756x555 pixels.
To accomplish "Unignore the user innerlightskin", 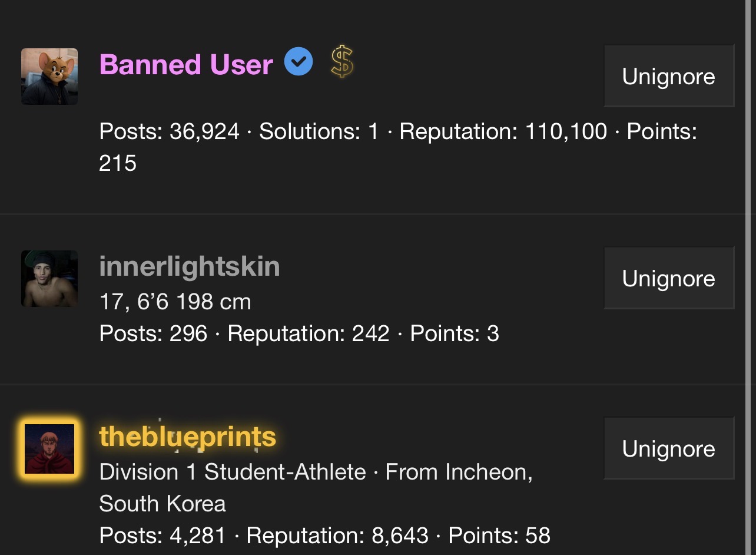I will pos(669,278).
